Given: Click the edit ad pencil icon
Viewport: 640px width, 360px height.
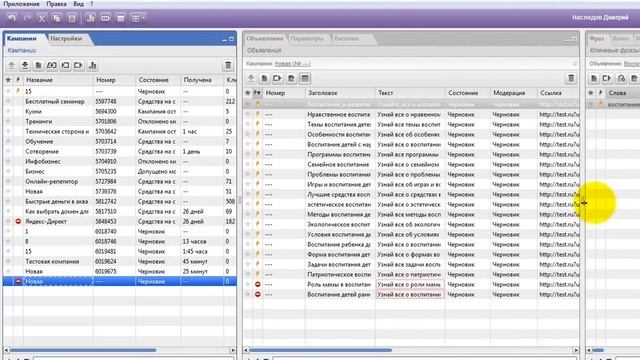Looking at the screenshot, I should 291,78.
